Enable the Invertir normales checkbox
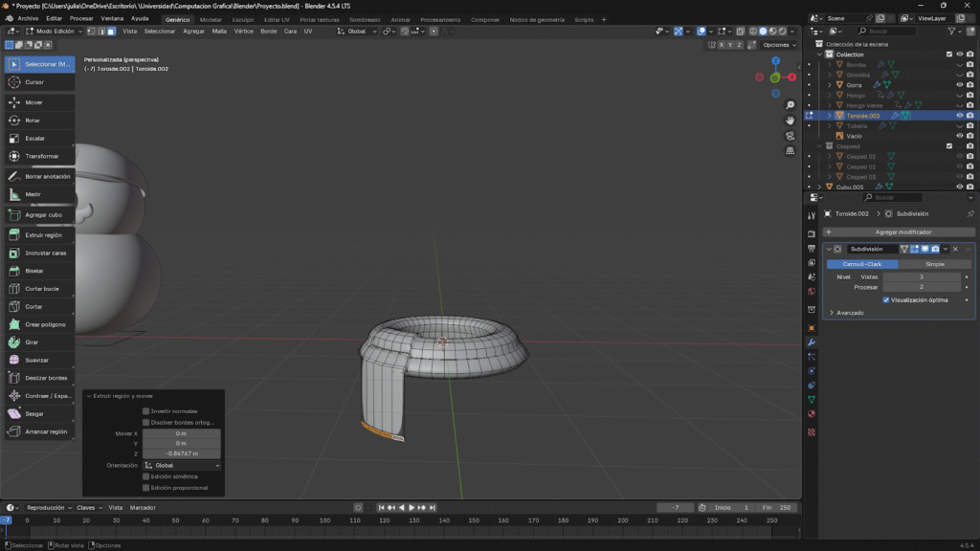Screen dimensions: 980x551 coord(146,411)
